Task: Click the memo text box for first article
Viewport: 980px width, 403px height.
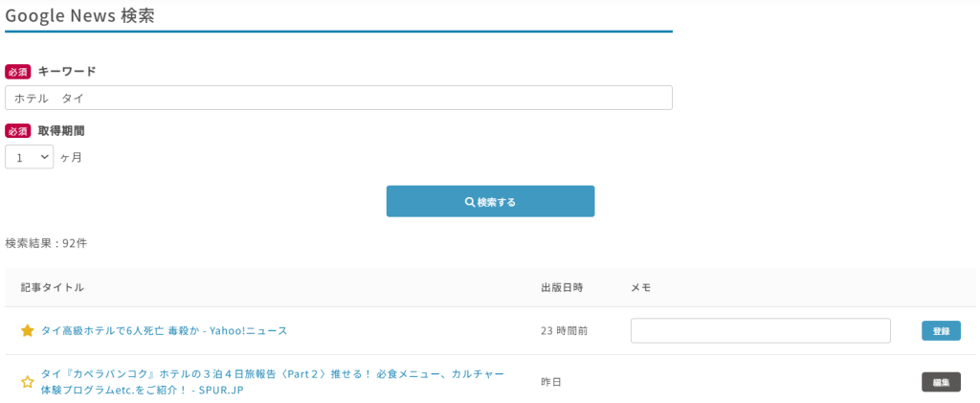Action: pos(760,330)
